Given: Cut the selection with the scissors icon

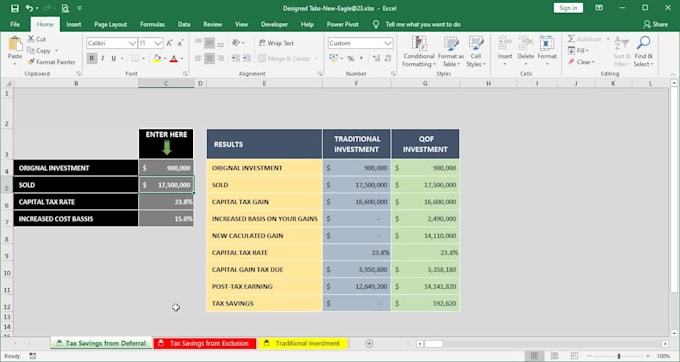Looking at the screenshot, I should click(31, 39).
